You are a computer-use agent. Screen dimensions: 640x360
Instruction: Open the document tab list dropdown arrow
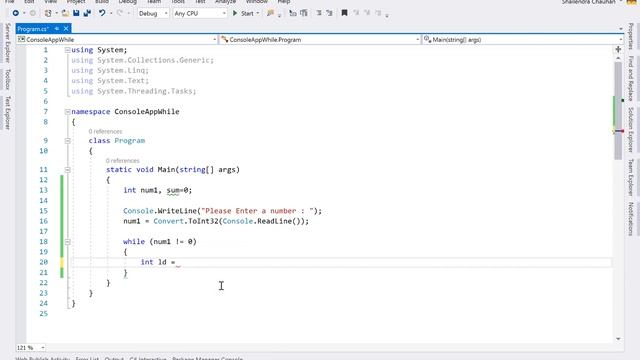pyautogui.click(x=621, y=29)
